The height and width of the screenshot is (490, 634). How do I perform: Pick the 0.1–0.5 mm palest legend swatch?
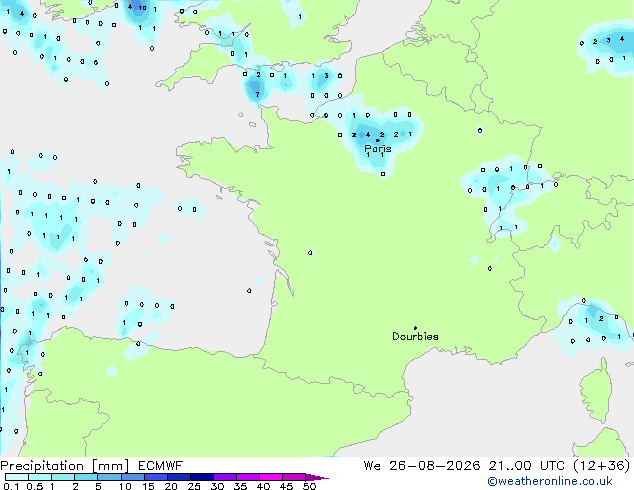pos(17,477)
